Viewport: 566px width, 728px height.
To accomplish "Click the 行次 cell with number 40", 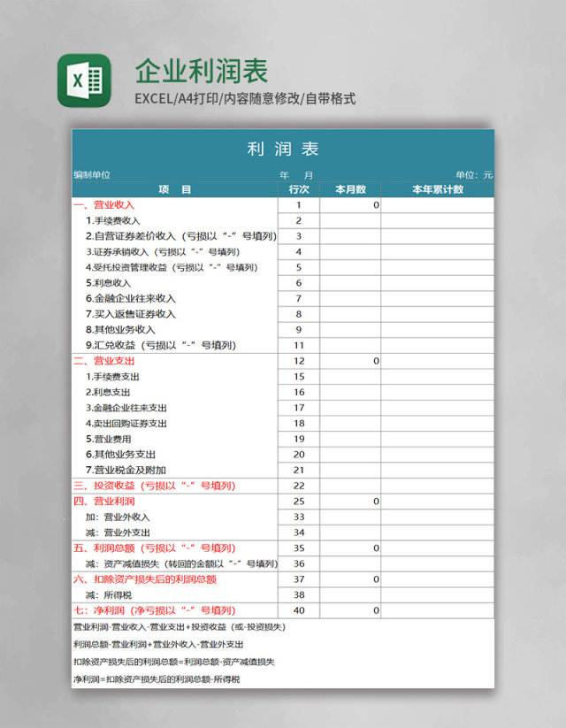I will pos(299,610).
